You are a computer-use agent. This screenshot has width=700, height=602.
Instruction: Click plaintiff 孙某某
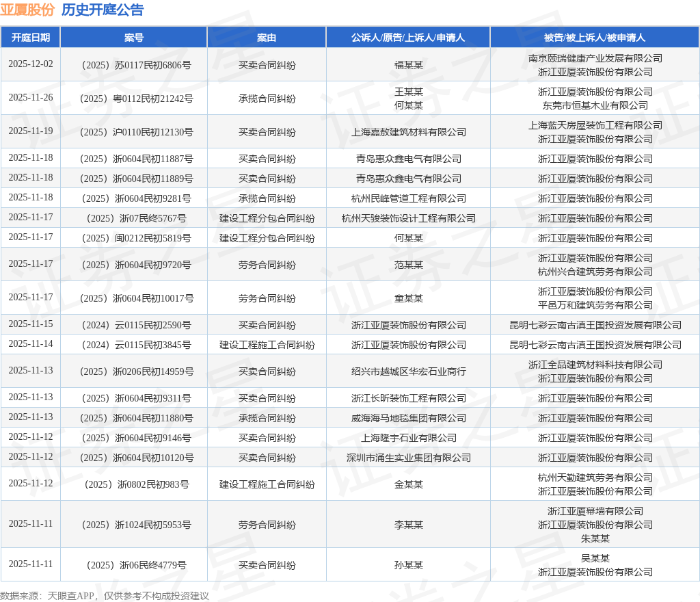click(409, 565)
